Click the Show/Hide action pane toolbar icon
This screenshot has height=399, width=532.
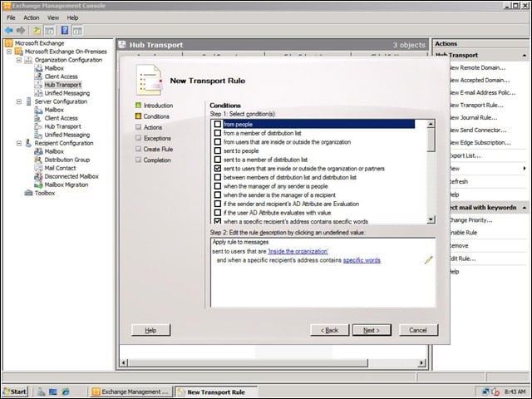(x=77, y=31)
